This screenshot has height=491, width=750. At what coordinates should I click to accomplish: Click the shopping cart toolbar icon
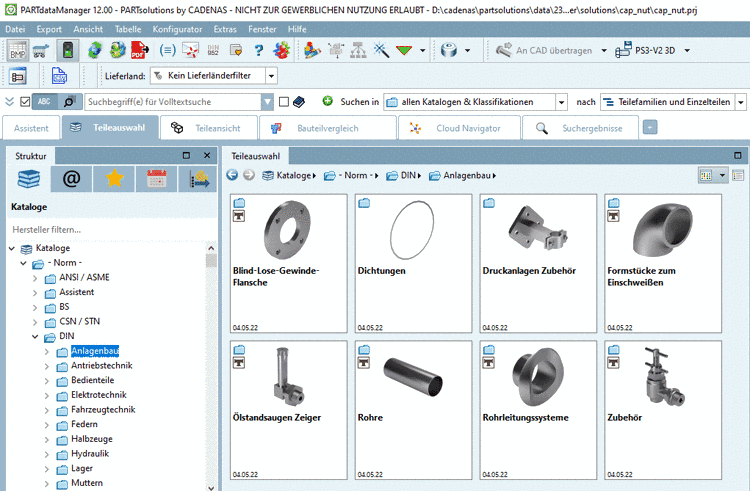pos(41,50)
